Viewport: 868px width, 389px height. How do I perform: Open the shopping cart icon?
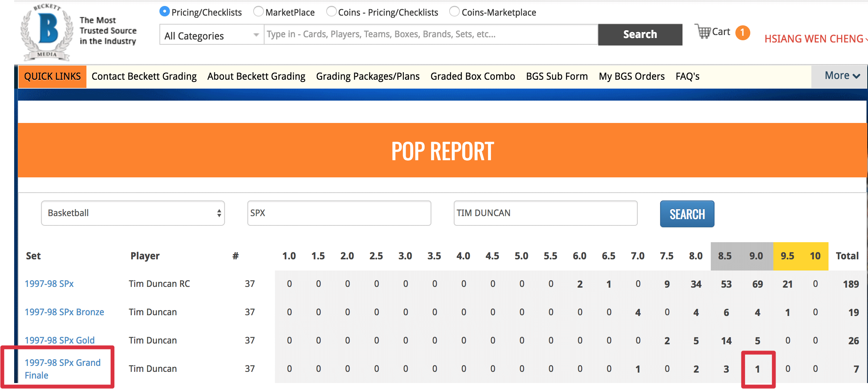pos(703,32)
